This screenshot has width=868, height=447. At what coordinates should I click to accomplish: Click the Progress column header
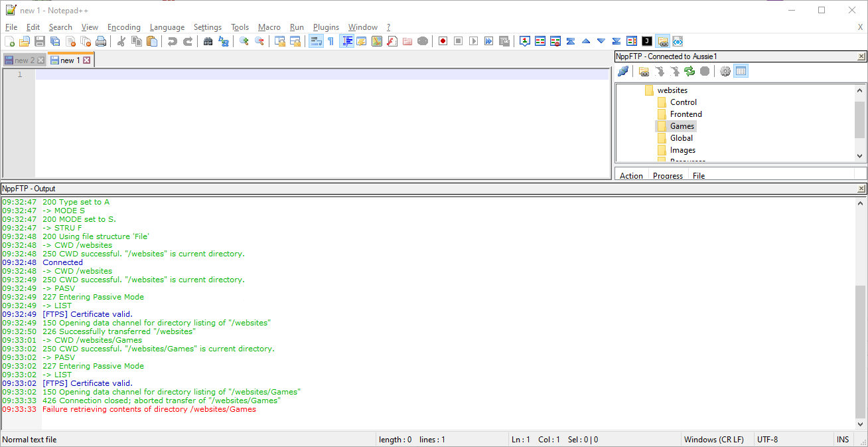[668, 175]
